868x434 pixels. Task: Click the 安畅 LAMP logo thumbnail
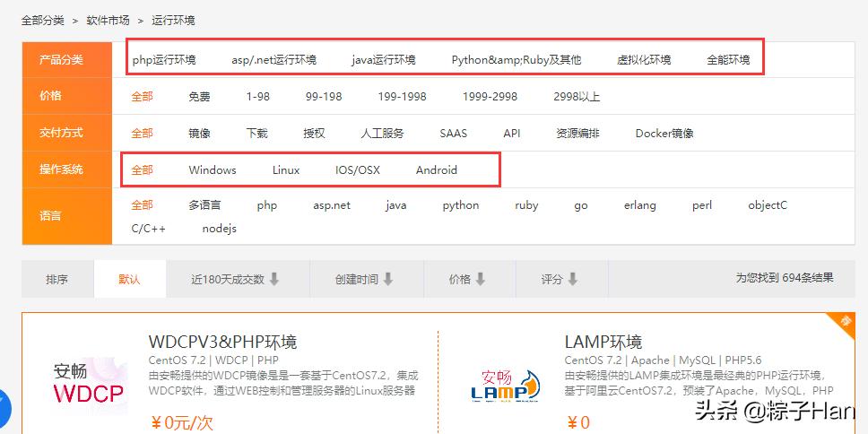click(505, 386)
